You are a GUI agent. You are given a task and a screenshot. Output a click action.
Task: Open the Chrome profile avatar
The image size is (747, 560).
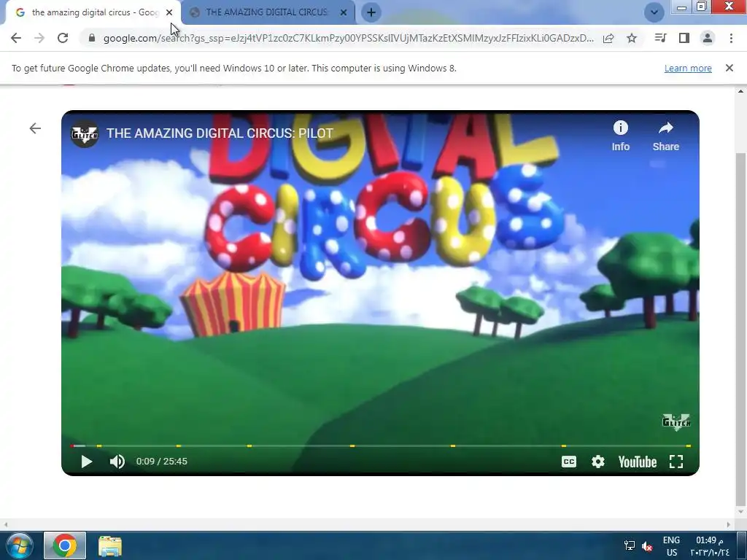click(x=708, y=38)
